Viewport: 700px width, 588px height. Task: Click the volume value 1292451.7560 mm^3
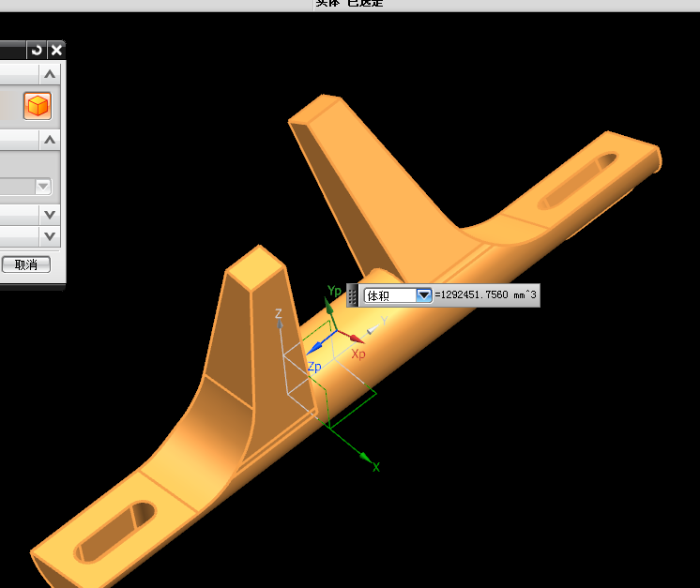pos(485,295)
